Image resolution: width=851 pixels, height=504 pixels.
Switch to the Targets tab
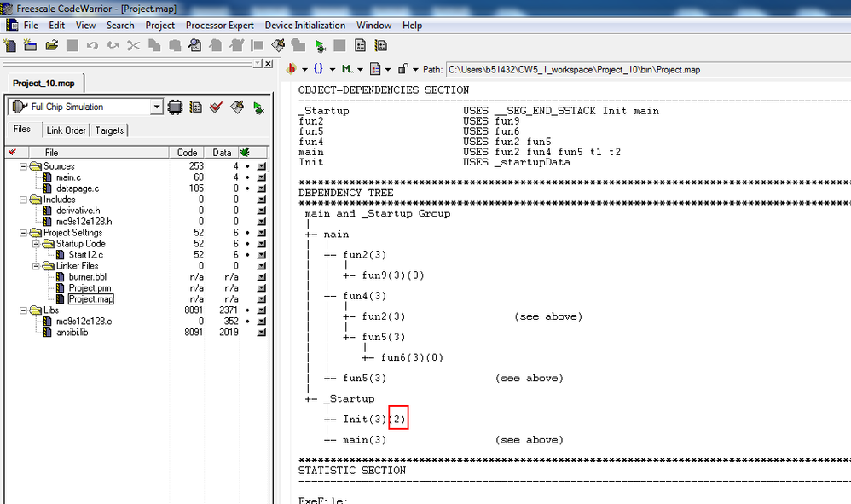[x=110, y=130]
